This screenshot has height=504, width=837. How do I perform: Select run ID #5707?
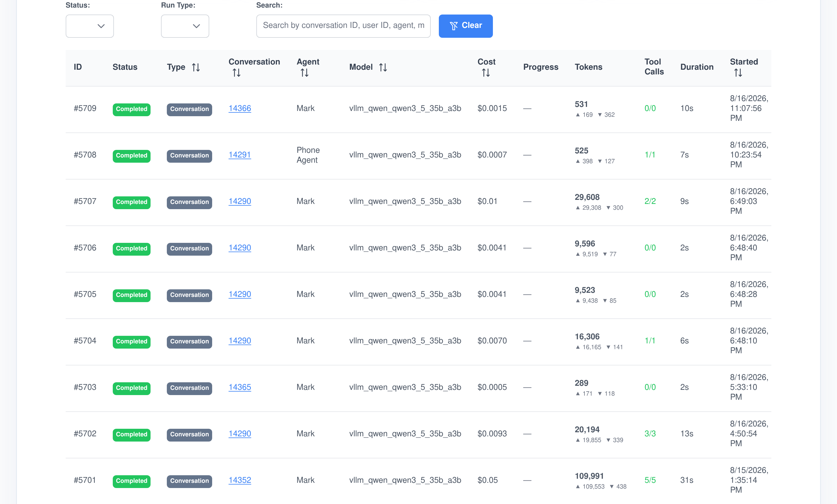pyautogui.click(x=85, y=201)
